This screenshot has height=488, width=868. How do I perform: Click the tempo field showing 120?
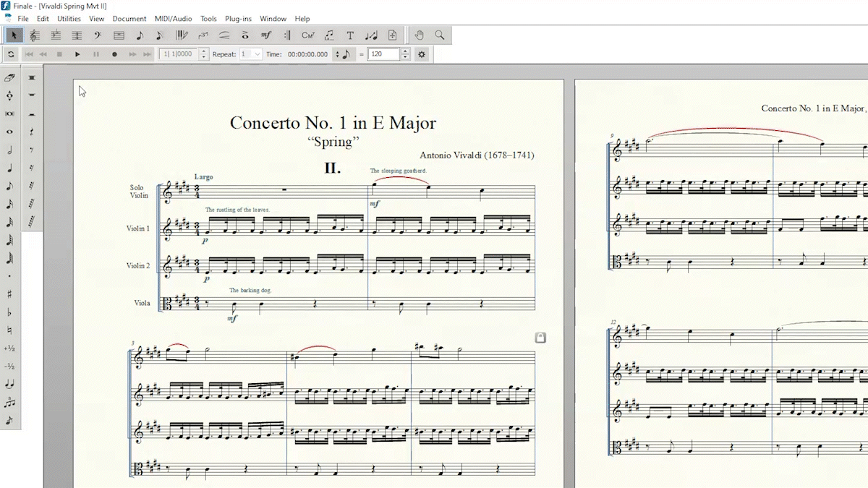[x=383, y=54]
